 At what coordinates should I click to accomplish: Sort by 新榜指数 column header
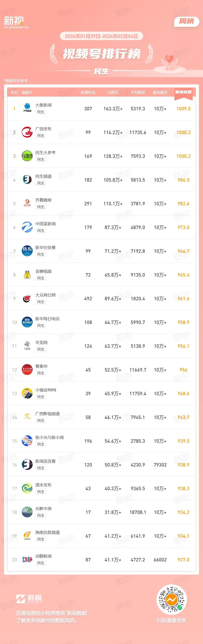coord(183,92)
